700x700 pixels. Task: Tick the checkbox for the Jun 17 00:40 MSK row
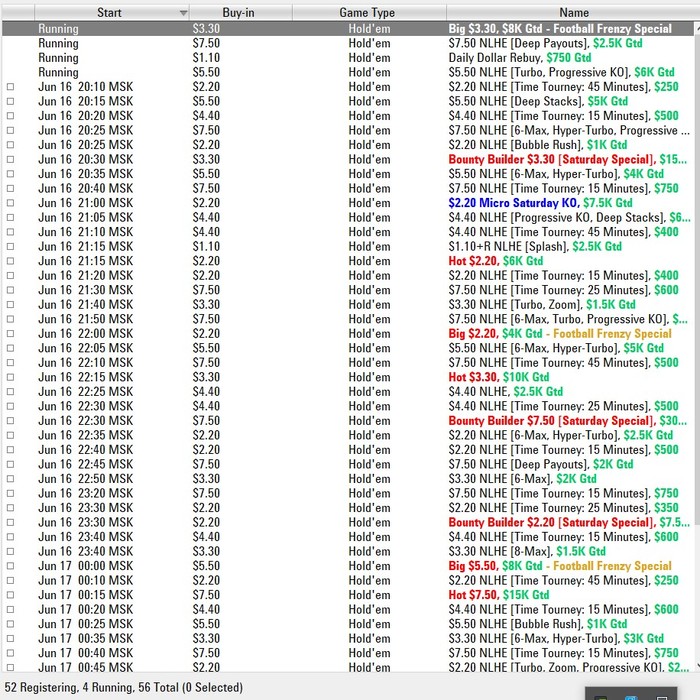pos(10,653)
